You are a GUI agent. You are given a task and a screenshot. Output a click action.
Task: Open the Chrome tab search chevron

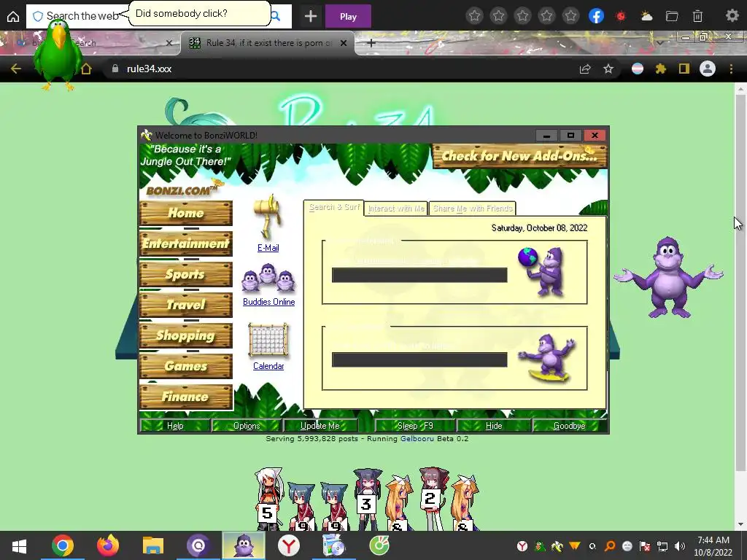click(x=659, y=43)
